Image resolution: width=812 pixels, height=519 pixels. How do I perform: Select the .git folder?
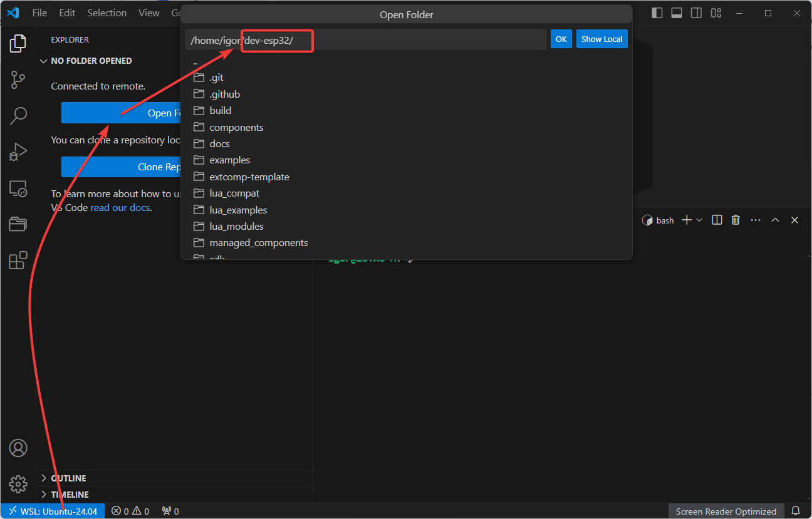pos(406,78)
